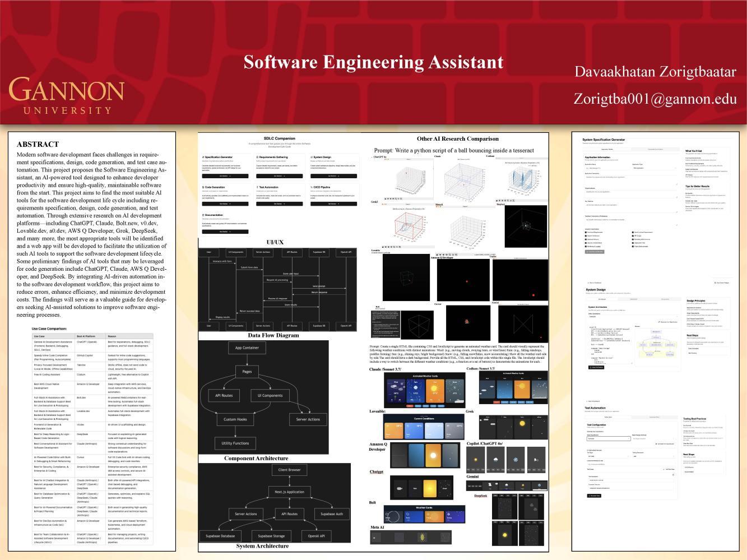747x560 pixels.
Task: Click the Supabase Storage node
Action: point(271,536)
